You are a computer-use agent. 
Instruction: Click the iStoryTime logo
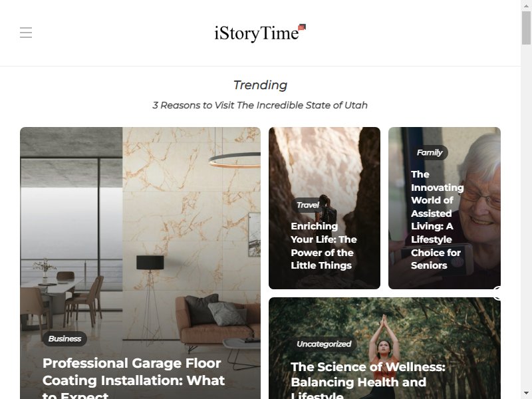(x=260, y=33)
